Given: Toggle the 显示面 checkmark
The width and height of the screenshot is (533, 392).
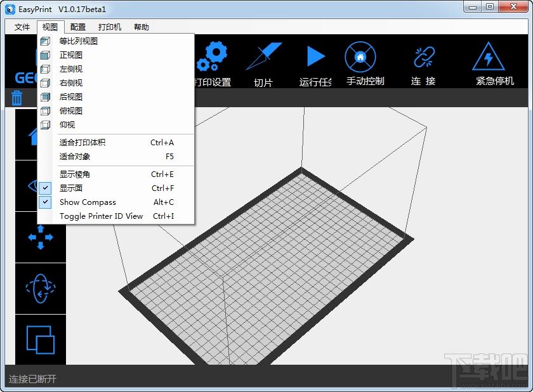Looking at the screenshot, I should click(x=45, y=188).
